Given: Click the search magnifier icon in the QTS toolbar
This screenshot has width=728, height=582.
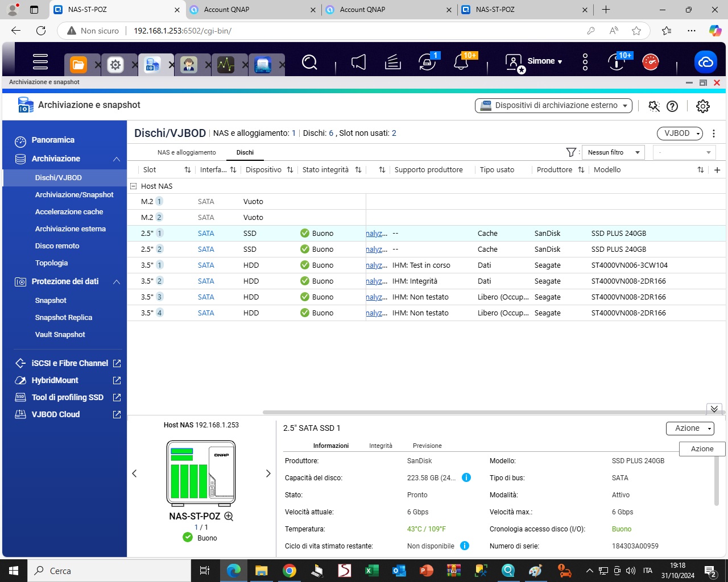Looking at the screenshot, I should (309, 62).
